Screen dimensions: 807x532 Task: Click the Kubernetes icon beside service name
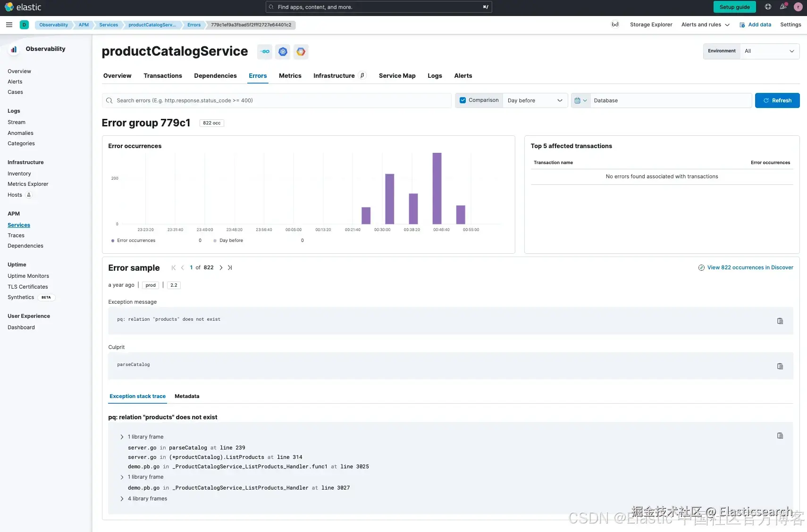[283, 52]
